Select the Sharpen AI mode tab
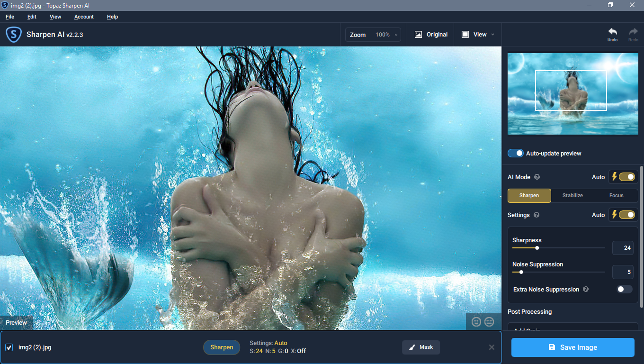This screenshot has height=364, width=644. [x=529, y=195]
